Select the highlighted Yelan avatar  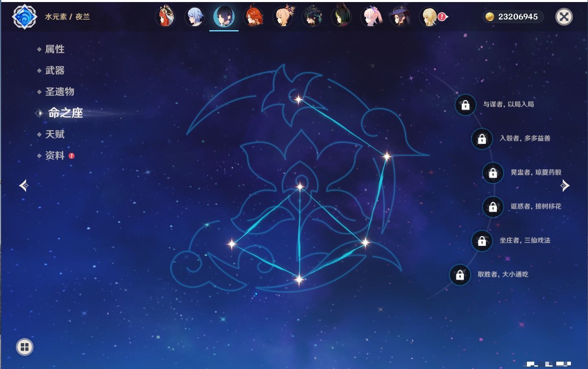(x=224, y=17)
